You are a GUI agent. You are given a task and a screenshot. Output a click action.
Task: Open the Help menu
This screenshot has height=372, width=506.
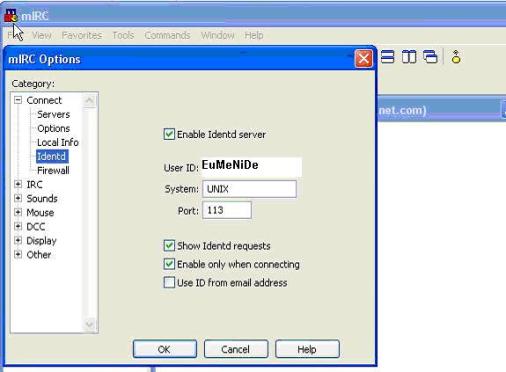(254, 35)
